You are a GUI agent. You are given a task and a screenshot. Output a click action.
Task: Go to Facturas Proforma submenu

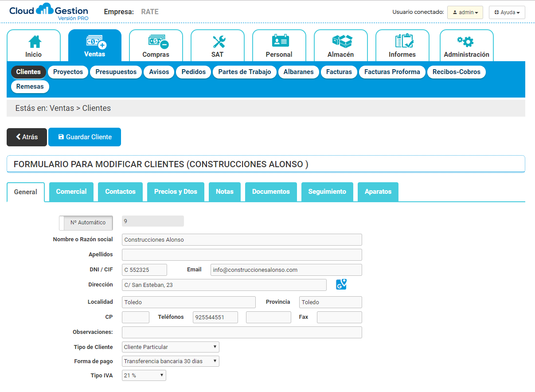pos(392,72)
